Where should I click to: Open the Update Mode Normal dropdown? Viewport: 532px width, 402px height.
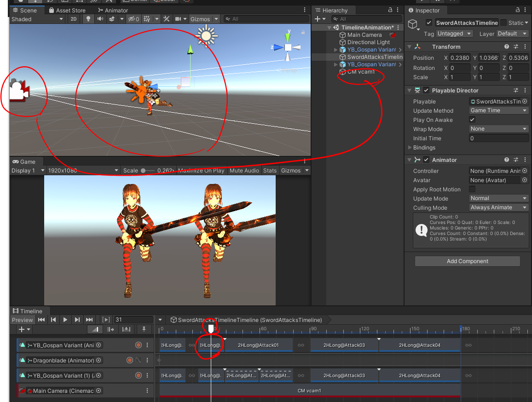point(498,198)
